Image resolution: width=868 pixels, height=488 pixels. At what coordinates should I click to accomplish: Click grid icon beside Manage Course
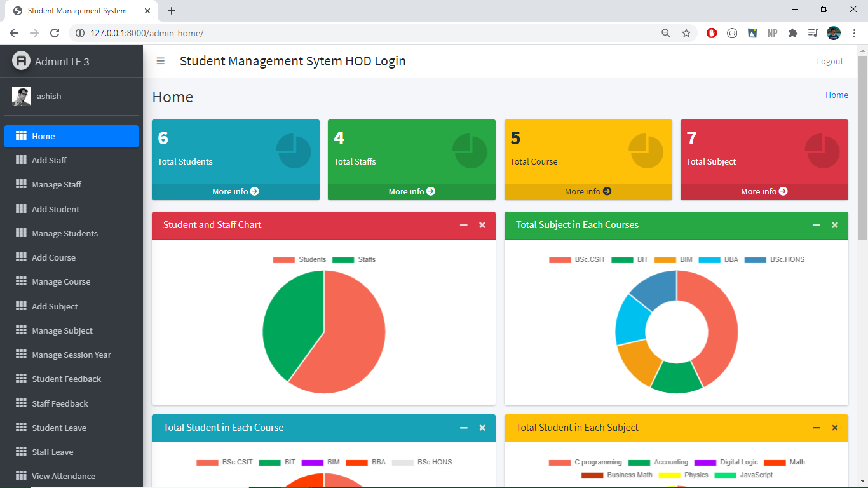tap(21, 281)
